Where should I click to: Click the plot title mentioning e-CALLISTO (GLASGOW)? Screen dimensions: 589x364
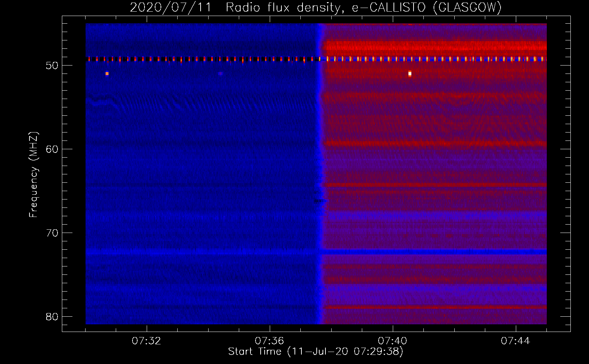pos(316,7)
